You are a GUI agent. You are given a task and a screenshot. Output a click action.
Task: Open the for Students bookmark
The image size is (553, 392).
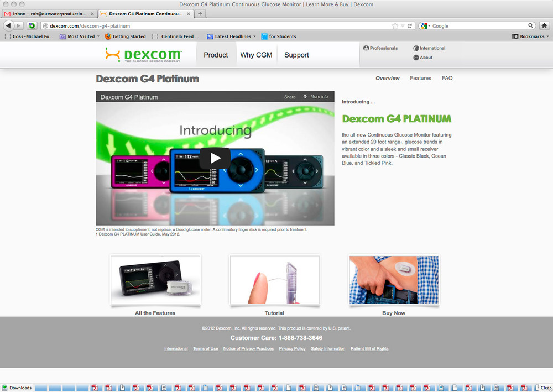click(x=279, y=36)
